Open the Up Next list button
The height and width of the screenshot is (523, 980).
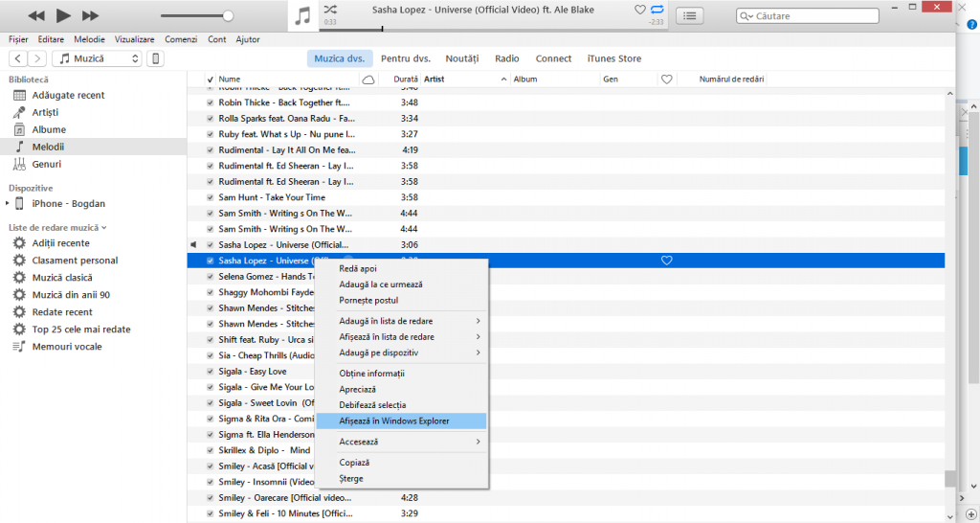tap(689, 15)
